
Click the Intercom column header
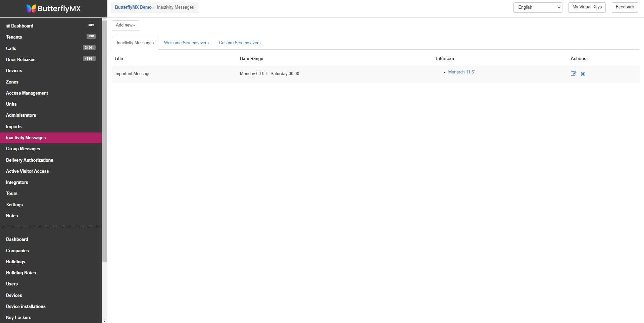[x=445, y=59]
